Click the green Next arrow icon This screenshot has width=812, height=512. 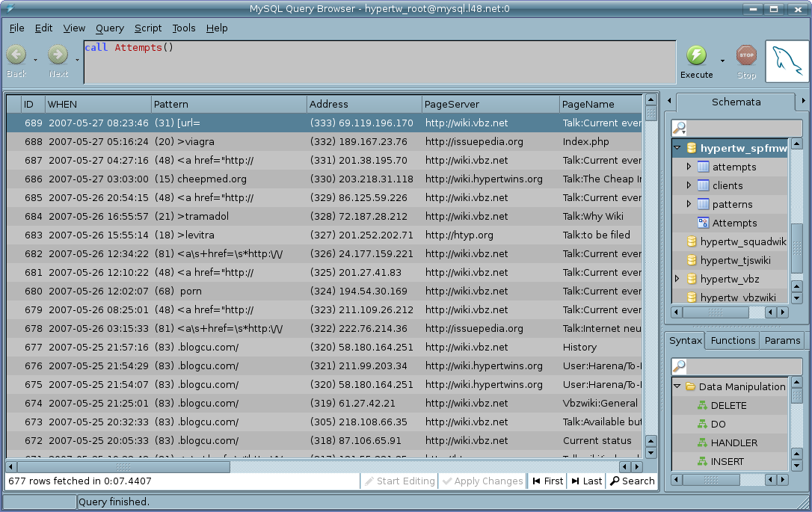click(x=58, y=55)
